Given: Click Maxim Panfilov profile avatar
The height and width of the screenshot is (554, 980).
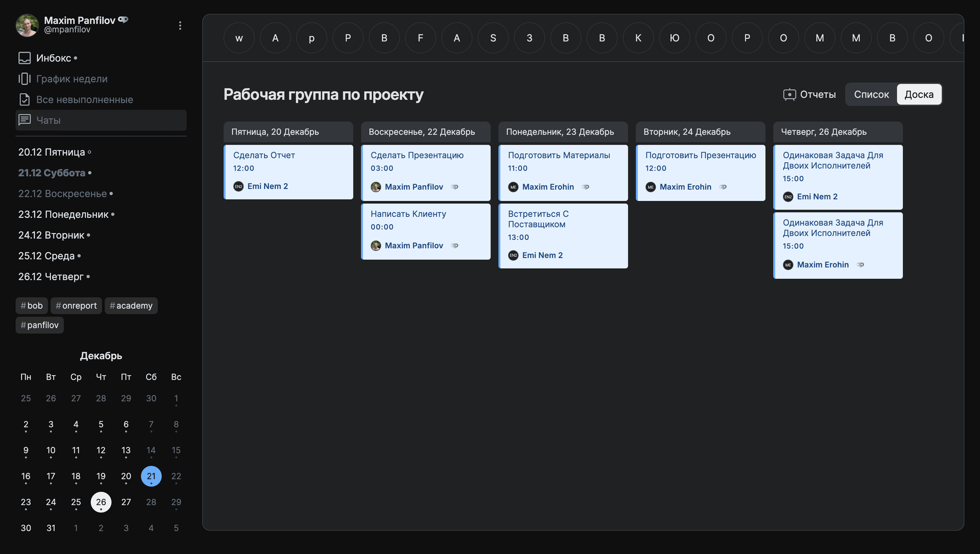Looking at the screenshot, I should (x=27, y=25).
